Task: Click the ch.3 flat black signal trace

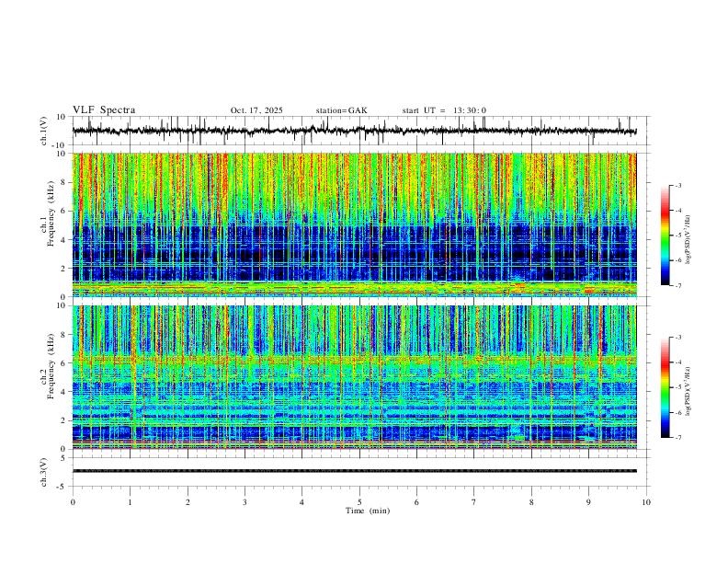Action: pyautogui.click(x=355, y=471)
